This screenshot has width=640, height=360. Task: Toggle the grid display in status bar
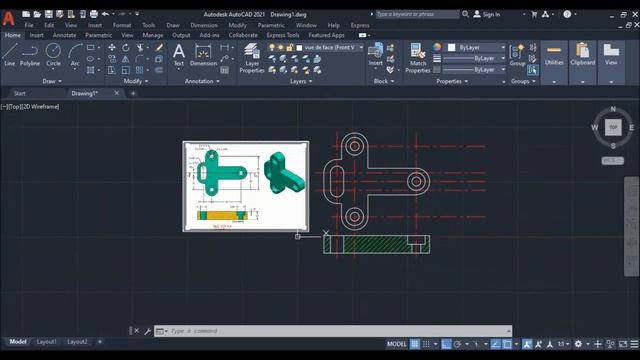[x=414, y=344]
